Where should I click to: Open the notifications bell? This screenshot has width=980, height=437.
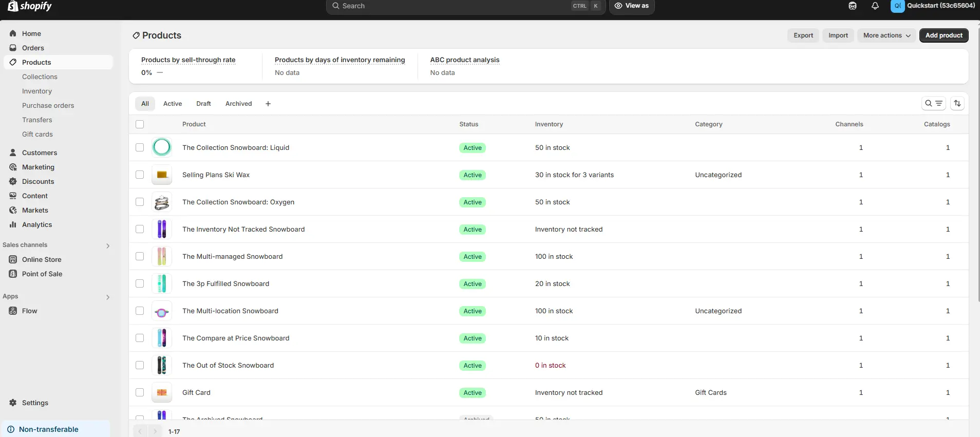tap(875, 6)
